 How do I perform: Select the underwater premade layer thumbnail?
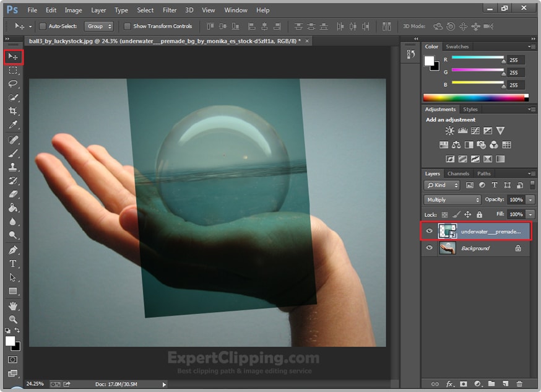click(447, 231)
